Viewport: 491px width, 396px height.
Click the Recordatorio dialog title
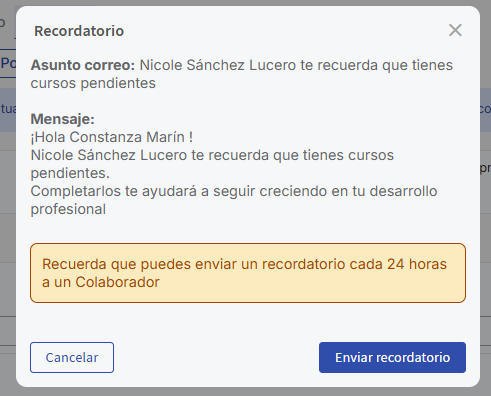[79, 31]
